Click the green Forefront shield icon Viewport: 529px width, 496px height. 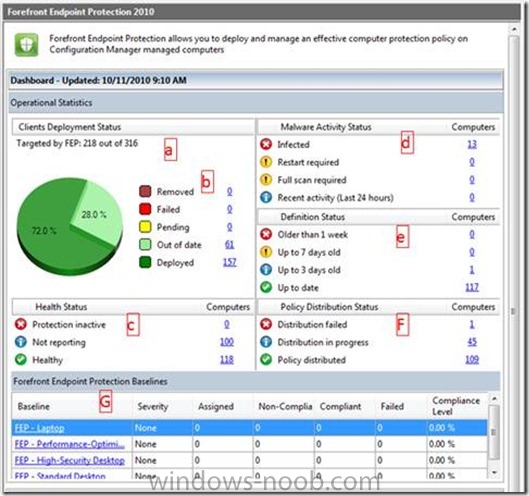pyautogui.click(x=26, y=45)
